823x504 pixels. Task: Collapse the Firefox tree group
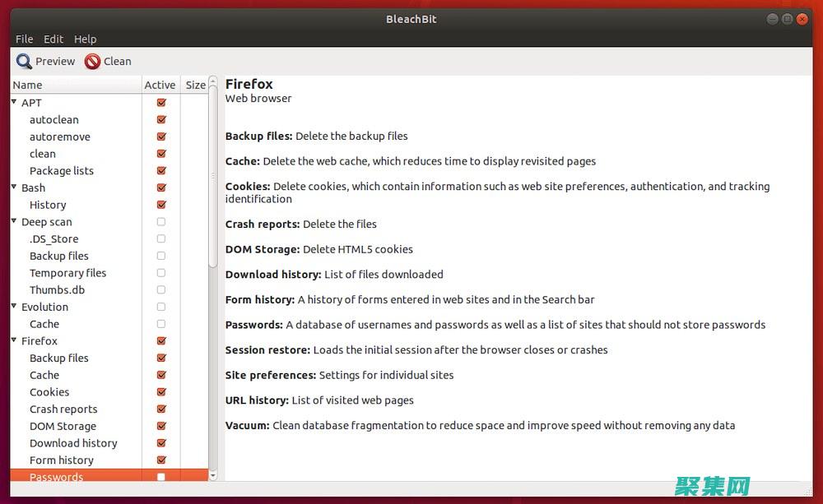point(14,340)
